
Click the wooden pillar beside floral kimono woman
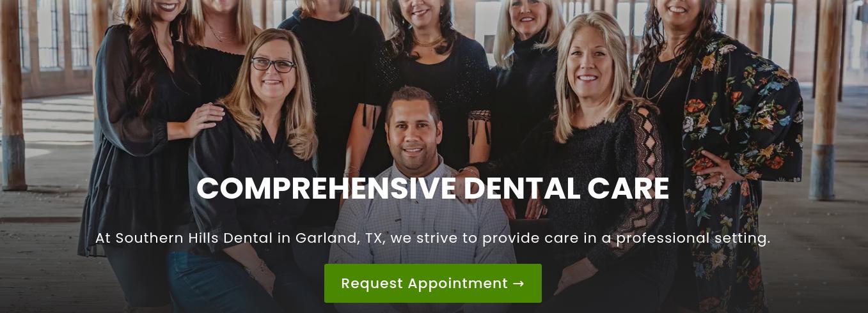point(826,99)
